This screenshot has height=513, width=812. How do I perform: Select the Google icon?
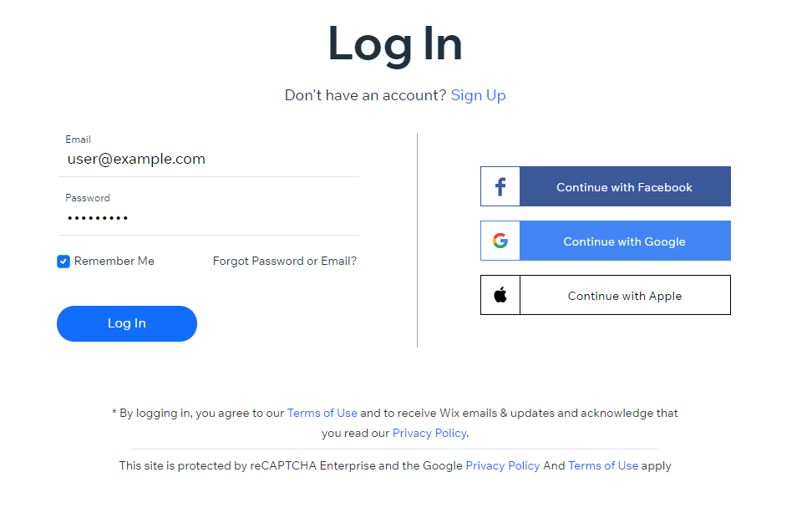click(500, 240)
